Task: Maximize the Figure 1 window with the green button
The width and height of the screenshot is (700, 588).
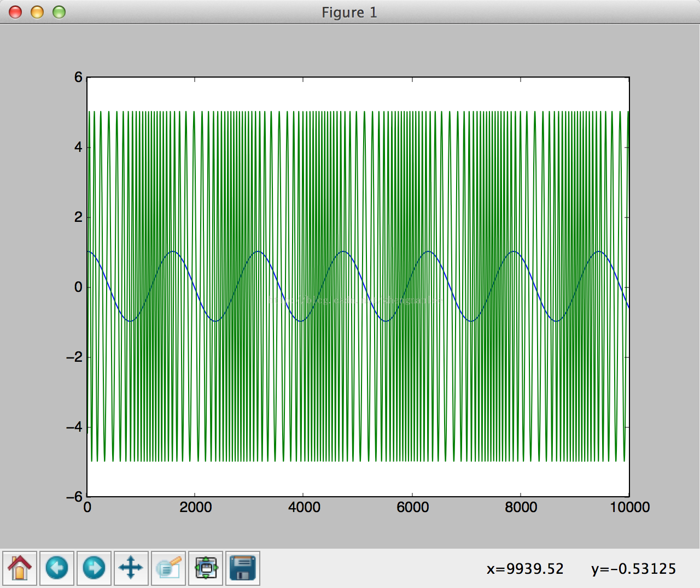Action: pos(59,12)
